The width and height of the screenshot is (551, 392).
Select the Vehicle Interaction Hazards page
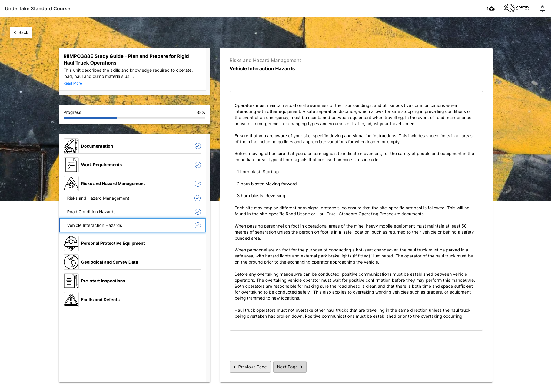click(132, 225)
